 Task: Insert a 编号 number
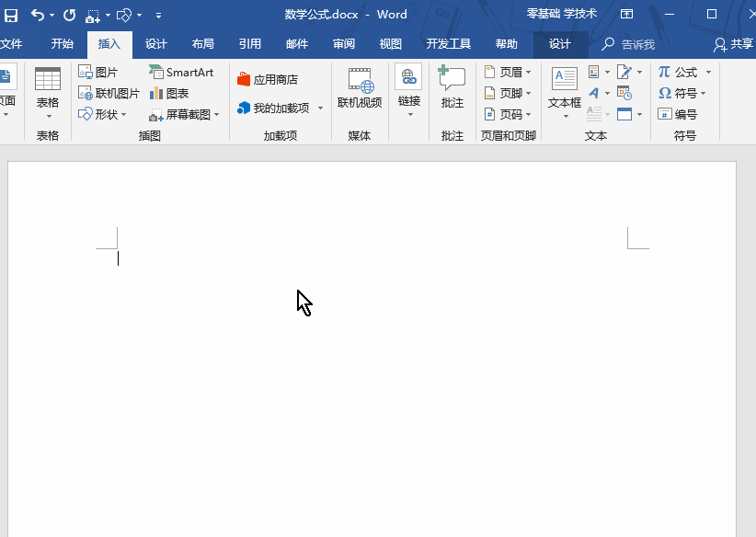[678, 114]
